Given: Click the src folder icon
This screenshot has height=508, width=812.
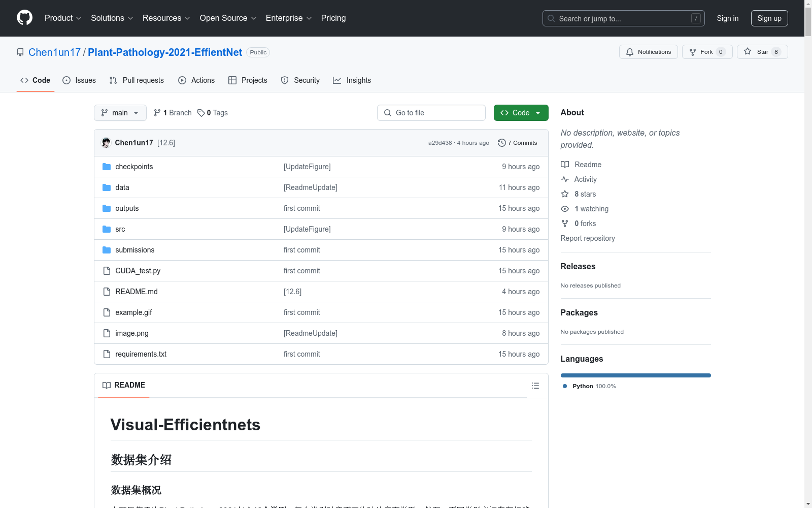Looking at the screenshot, I should pyautogui.click(x=107, y=229).
